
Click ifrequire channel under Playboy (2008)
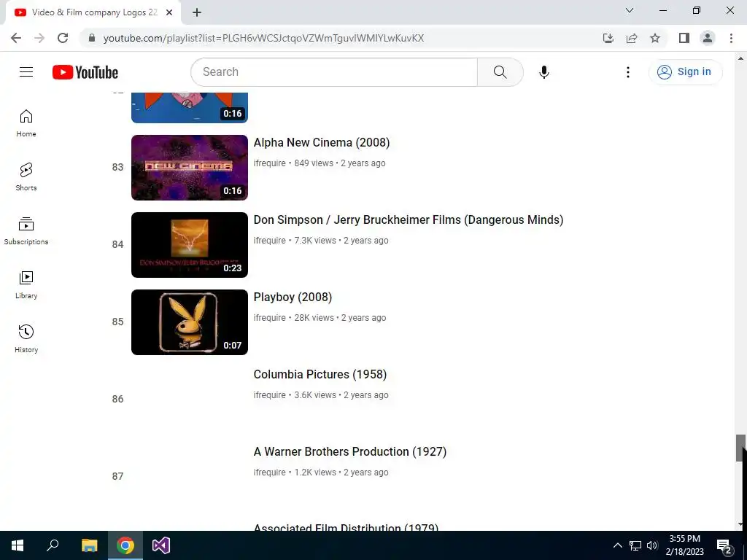click(x=270, y=318)
